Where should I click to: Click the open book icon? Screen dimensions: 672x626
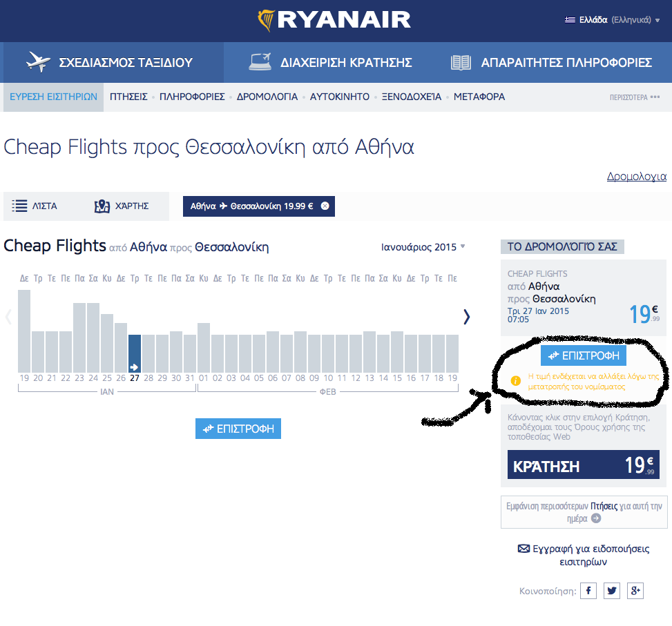pos(461,63)
